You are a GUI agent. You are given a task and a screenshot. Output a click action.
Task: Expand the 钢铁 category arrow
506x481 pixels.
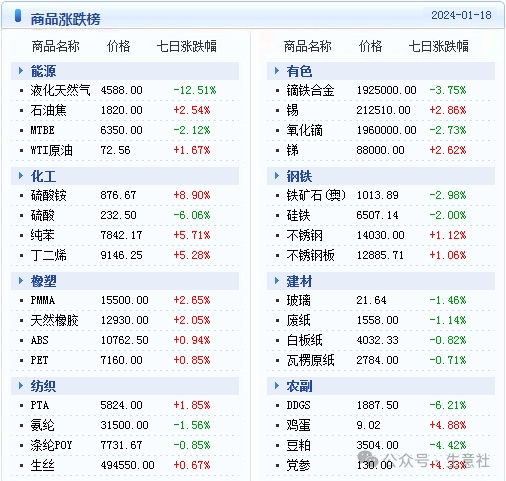click(x=277, y=176)
